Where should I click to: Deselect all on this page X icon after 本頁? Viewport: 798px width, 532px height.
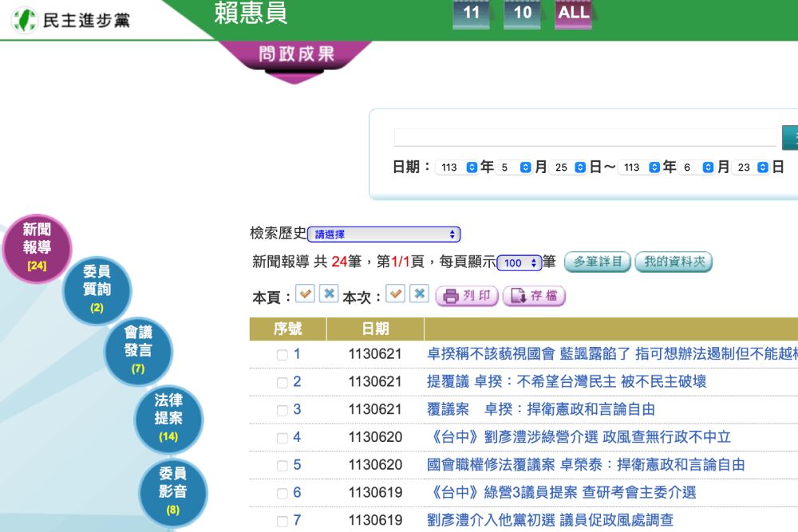pyautogui.click(x=329, y=294)
